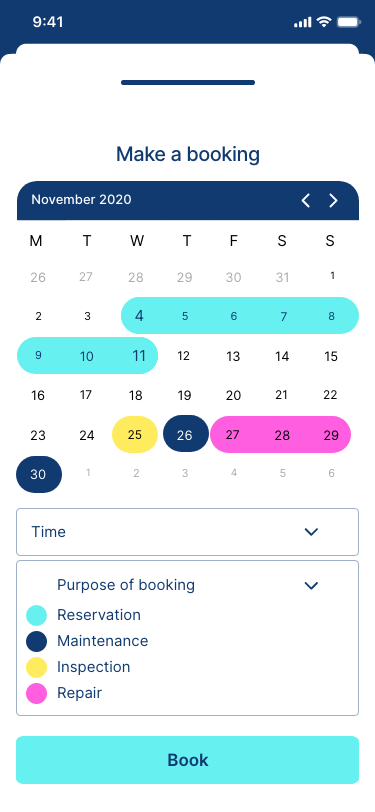This screenshot has width=375, height=812.
Task: Select yellow-highlighted November 25
Action: [135, 434]
